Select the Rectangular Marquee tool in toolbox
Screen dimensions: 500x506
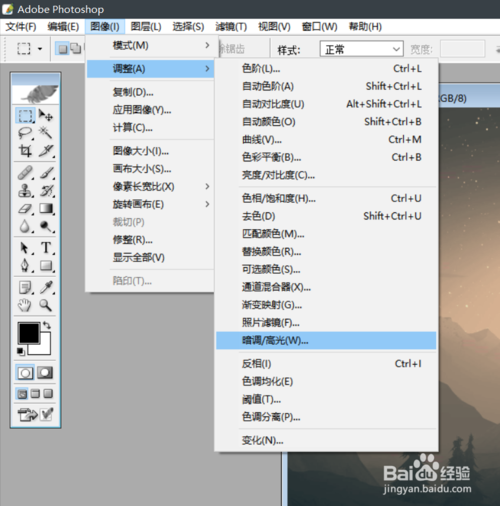(x=25, y=115)
